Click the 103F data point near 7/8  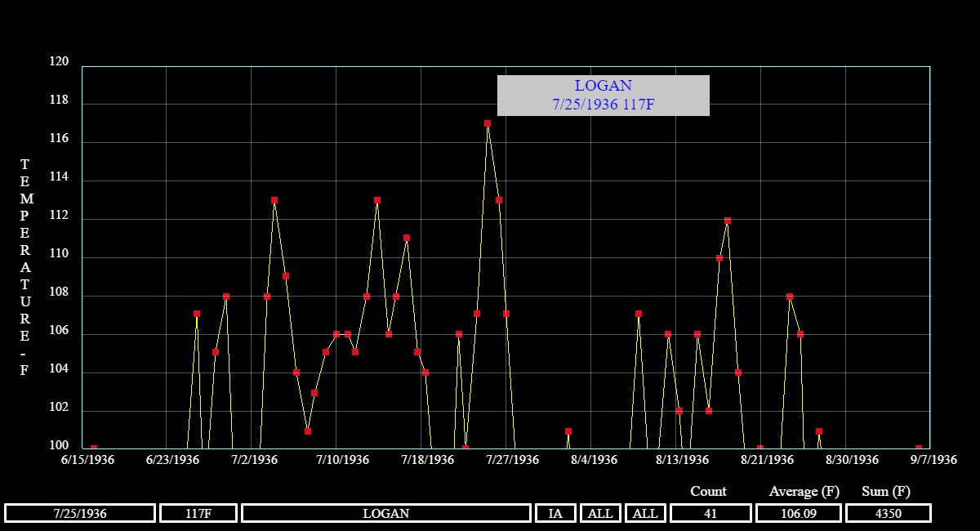click(x=314, y=393)
